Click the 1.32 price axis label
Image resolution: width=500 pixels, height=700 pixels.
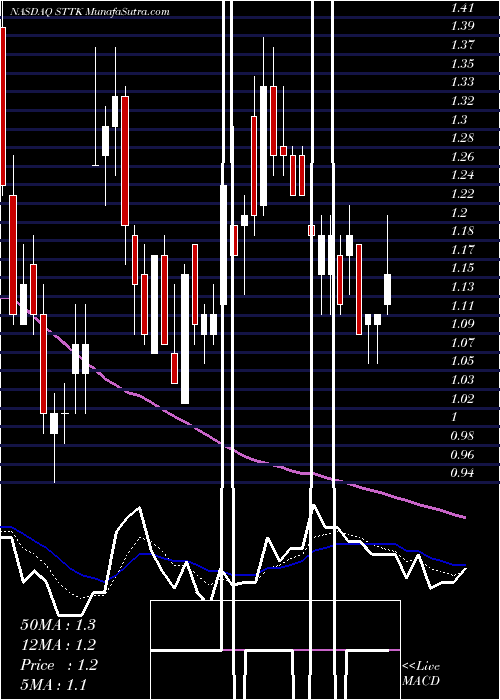coord(462,100)
